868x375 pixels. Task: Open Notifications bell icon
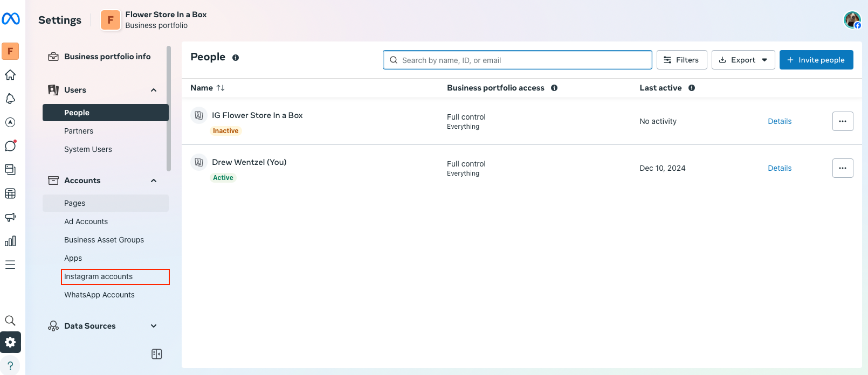pos(10,99)
